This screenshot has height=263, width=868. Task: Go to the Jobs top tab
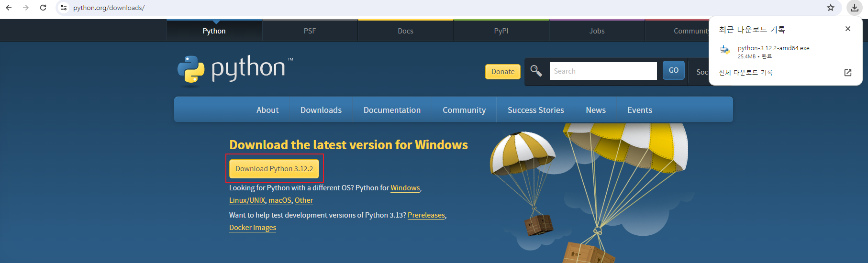[597, 31]
